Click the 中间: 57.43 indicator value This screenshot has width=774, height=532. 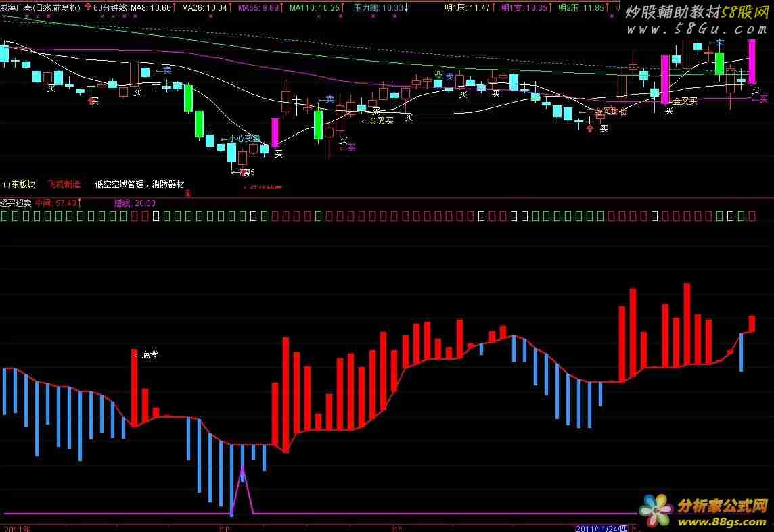55,203
